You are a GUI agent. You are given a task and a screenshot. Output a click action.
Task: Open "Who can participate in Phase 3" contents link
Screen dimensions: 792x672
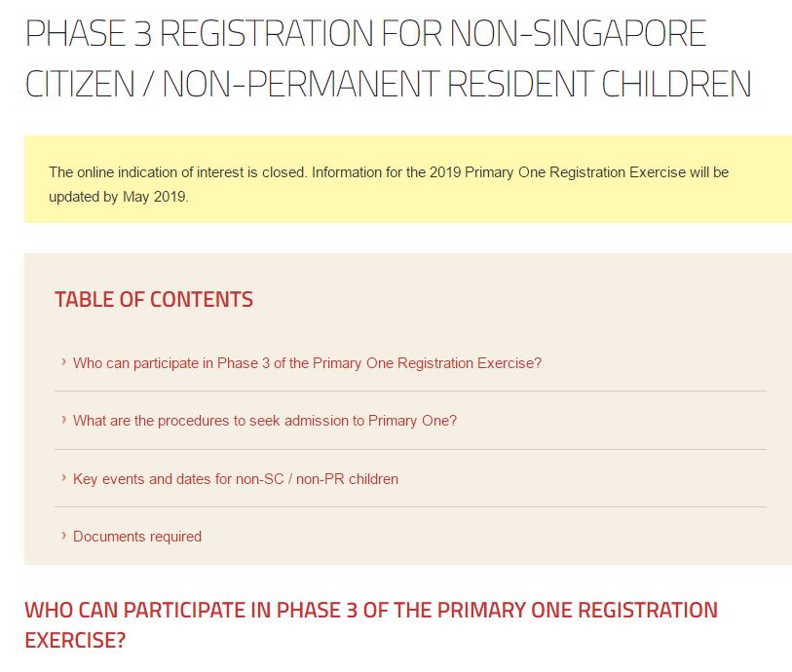point(307,363)
